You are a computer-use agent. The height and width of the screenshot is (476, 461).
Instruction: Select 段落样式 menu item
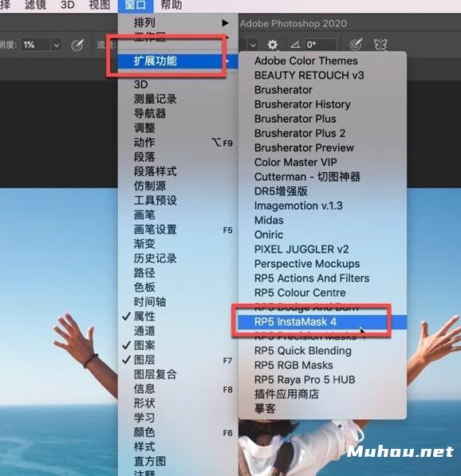(178, 171)
